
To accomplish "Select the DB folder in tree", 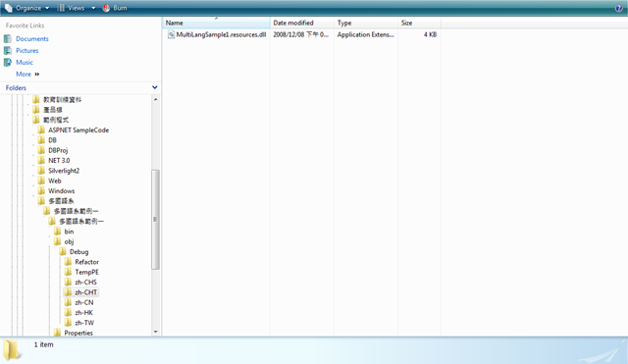I will click(x=52, y=140).
